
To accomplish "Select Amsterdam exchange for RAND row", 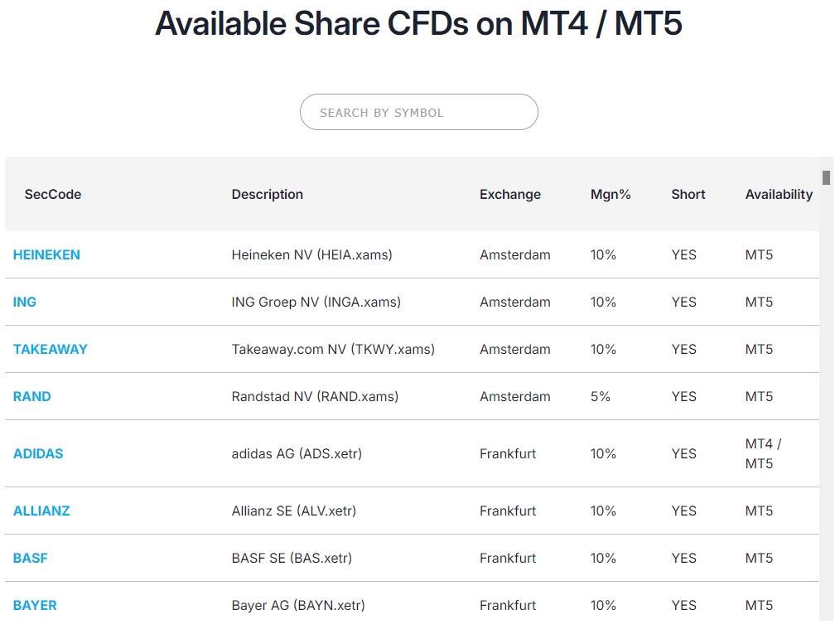I will point(515,396).
